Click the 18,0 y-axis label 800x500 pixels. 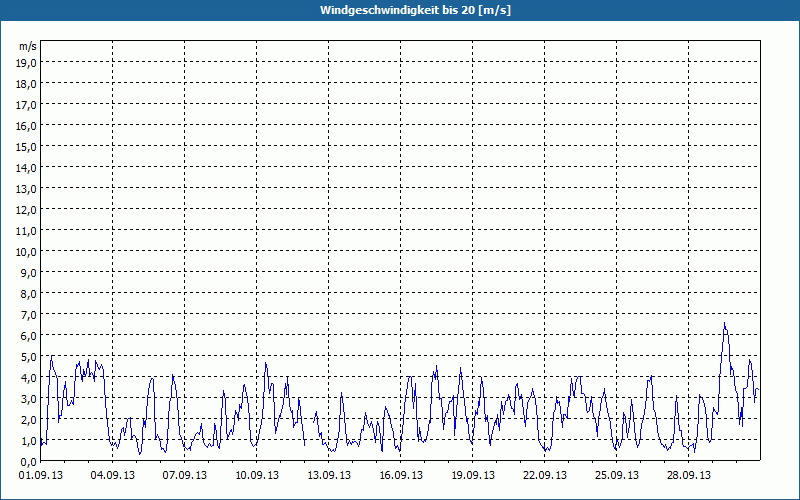coord(27,83)
